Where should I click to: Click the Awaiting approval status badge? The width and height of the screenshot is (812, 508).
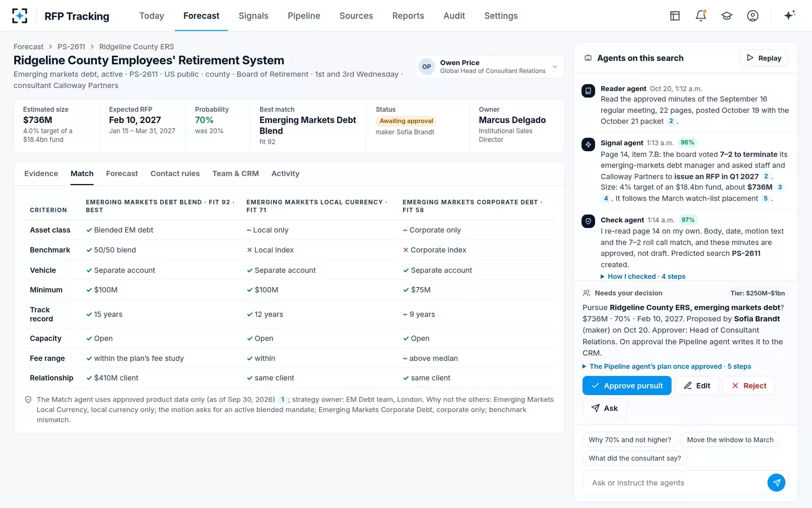tap(407, 121)
